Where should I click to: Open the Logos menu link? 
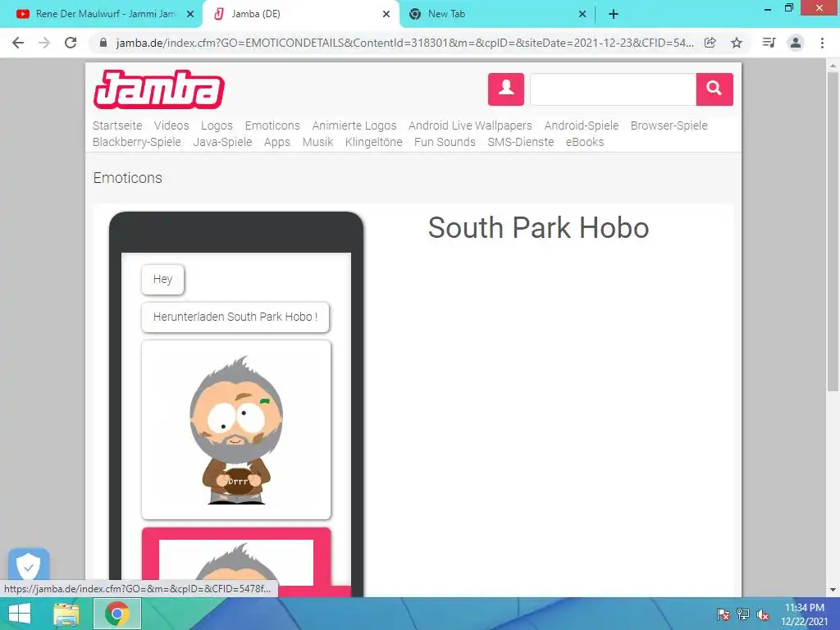pyautogui.click(x=217, y=126)
